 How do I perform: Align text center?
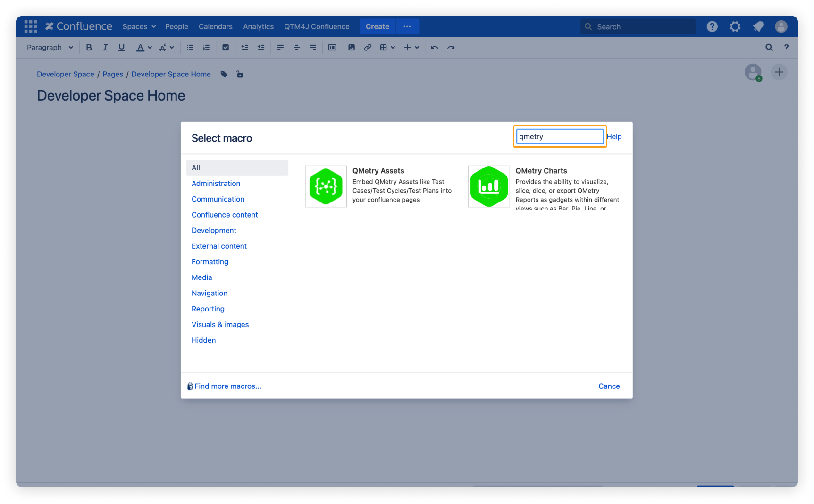tap(297, 47)
